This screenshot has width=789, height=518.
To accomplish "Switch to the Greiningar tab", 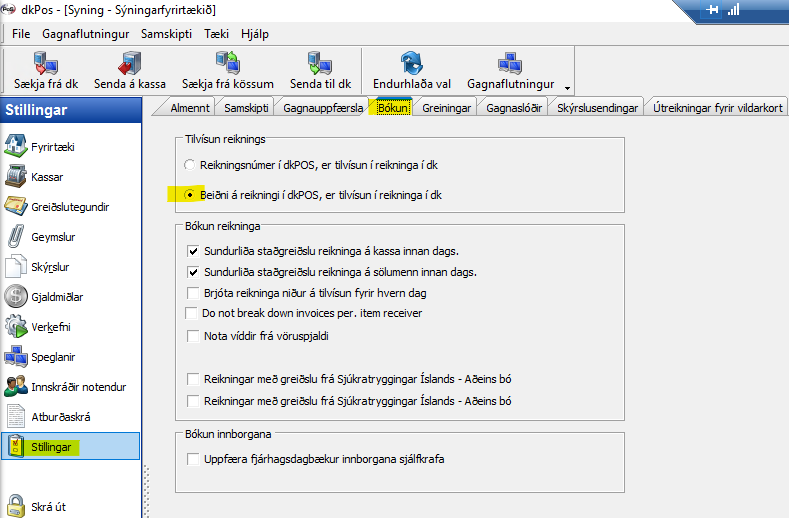I will [445, 107].
